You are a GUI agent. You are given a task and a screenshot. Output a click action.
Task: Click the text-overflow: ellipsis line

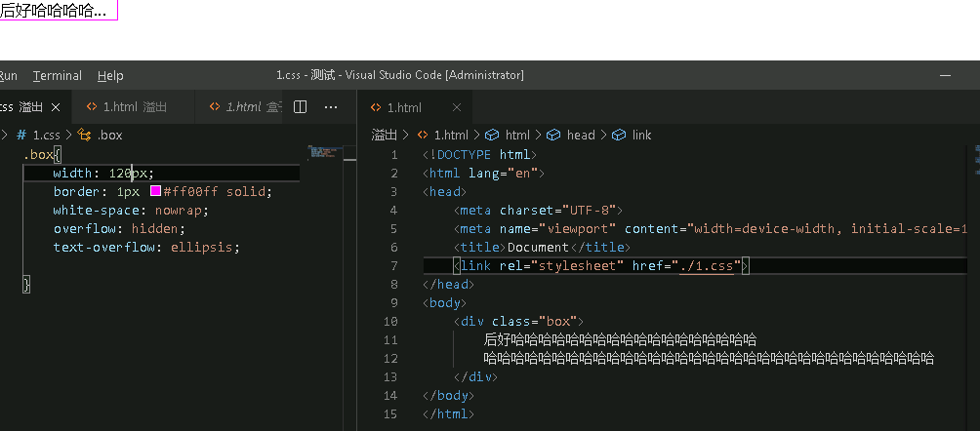click(x=146, y=248)
